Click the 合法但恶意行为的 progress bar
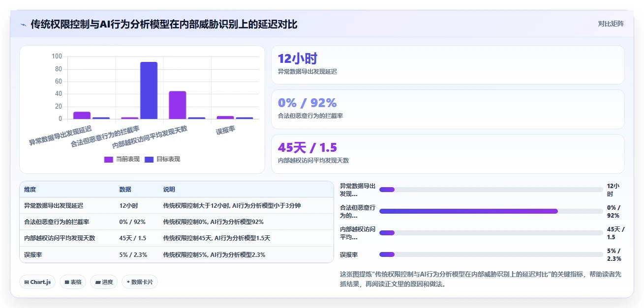The width and height of the screenshot is (644, 308). click(491, 211)
